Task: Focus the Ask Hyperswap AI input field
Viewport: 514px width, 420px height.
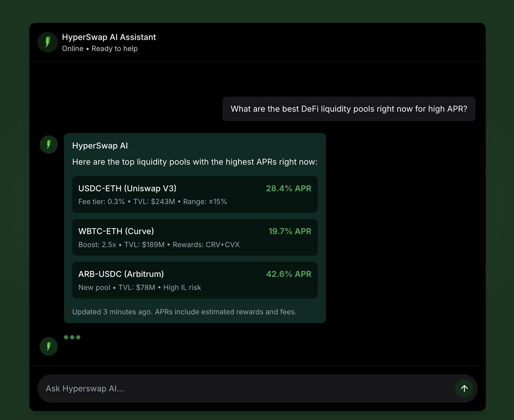Action: (257, 389)
